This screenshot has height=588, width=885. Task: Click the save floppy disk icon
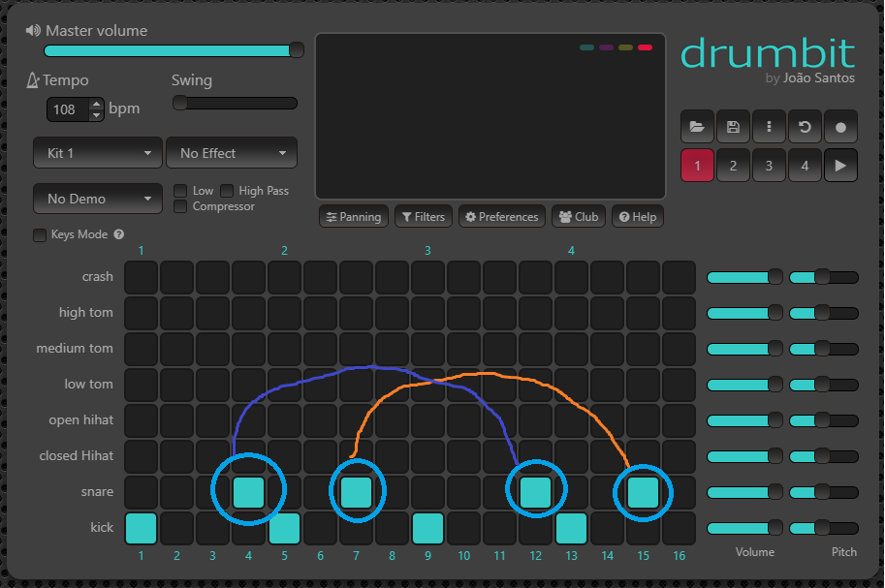coord(733,127)
